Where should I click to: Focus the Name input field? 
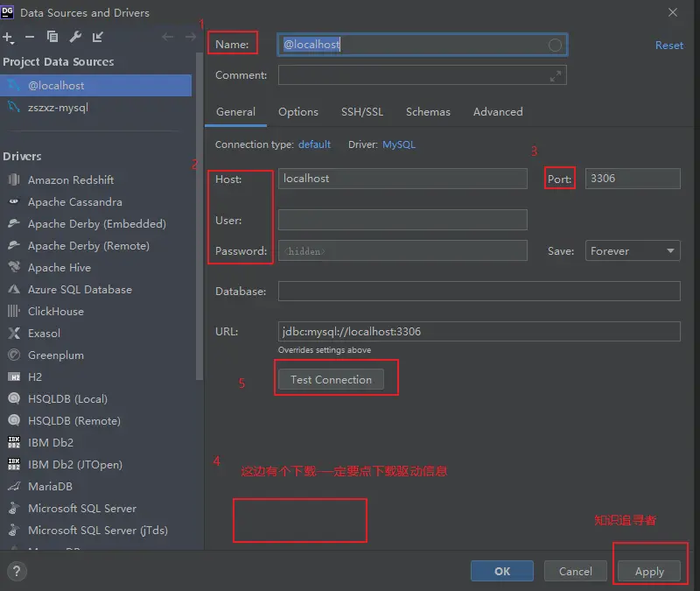click(423, 45)
